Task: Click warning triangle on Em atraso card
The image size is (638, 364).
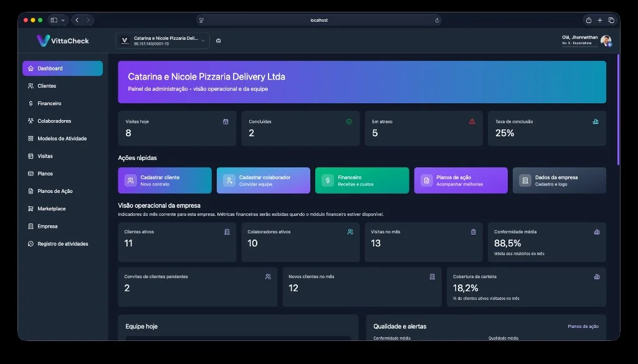Action: (x=472, y=121)
